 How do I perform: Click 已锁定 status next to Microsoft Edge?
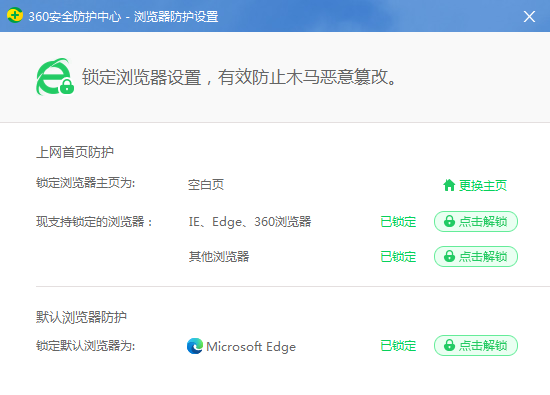point(398,346)
